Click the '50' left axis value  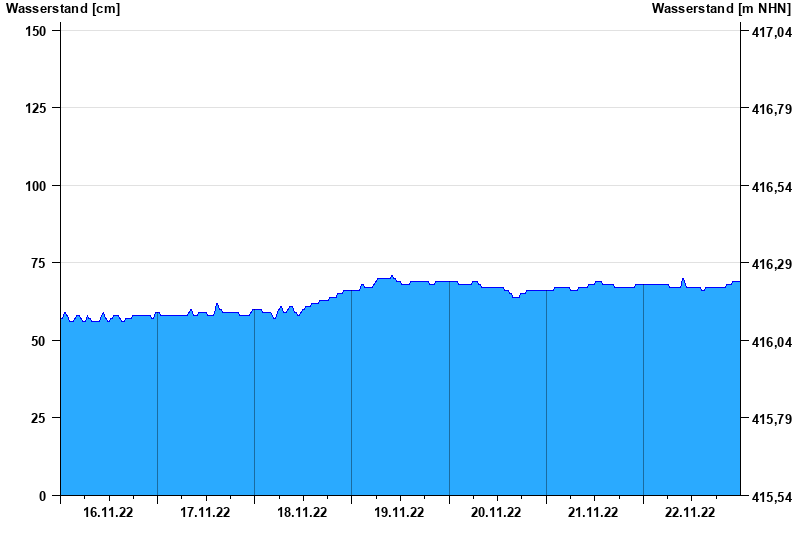(38, 341)
